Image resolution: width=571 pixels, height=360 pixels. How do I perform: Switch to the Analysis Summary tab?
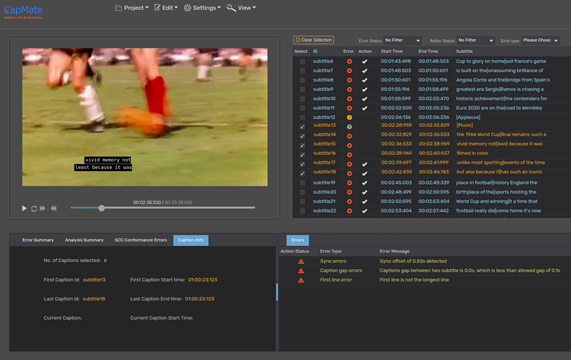pyautogui.click(x=84, y=240)
